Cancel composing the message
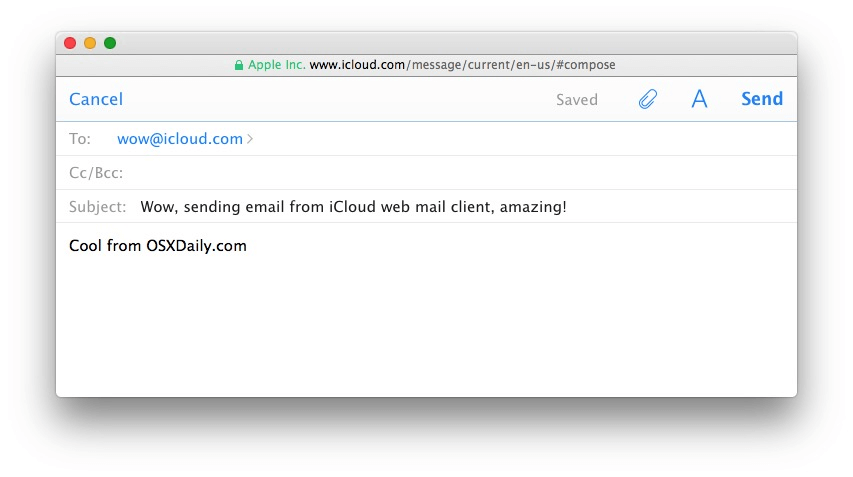Viewport: 853px width, 477px height. 96,99
